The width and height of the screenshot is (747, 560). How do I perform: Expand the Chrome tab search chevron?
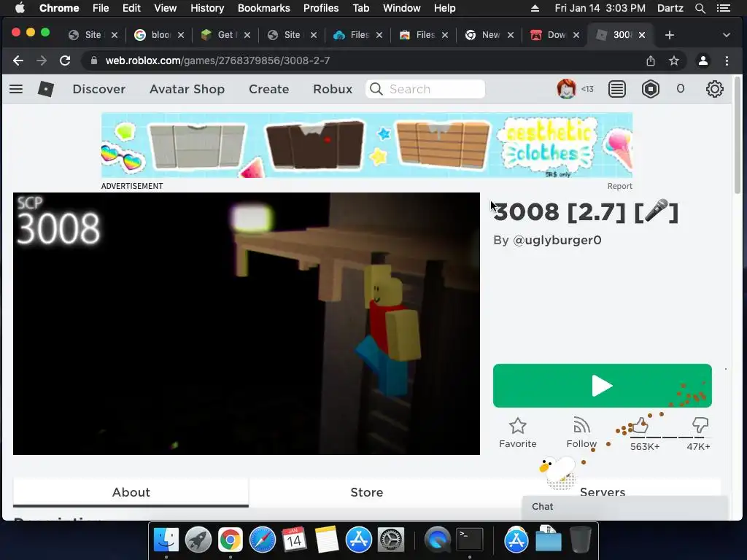(x=726, y=35)
